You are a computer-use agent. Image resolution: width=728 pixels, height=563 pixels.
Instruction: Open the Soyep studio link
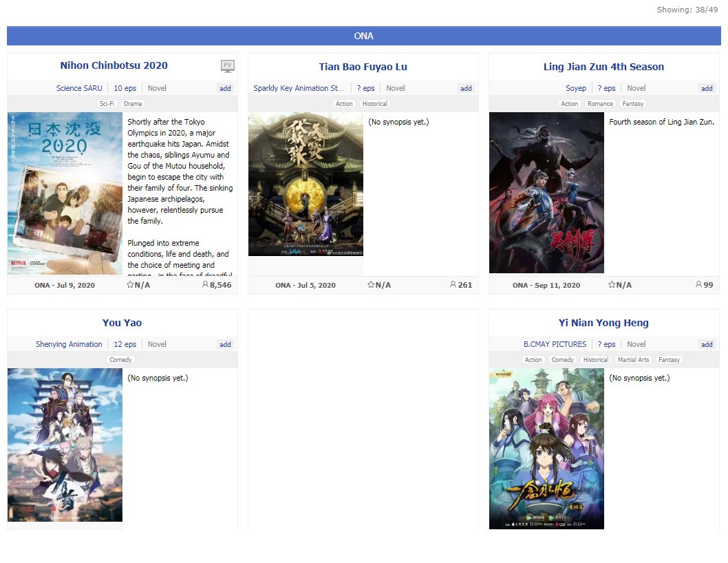pos(576,88)
